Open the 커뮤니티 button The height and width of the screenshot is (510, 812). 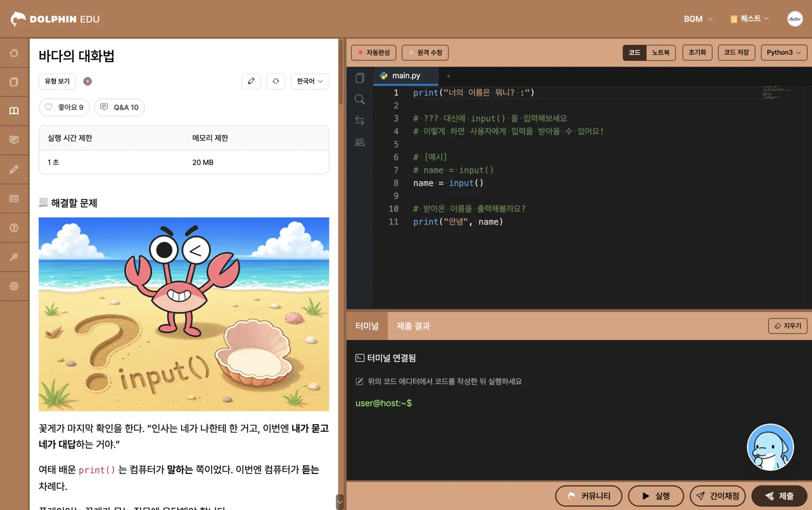point(589,496)
